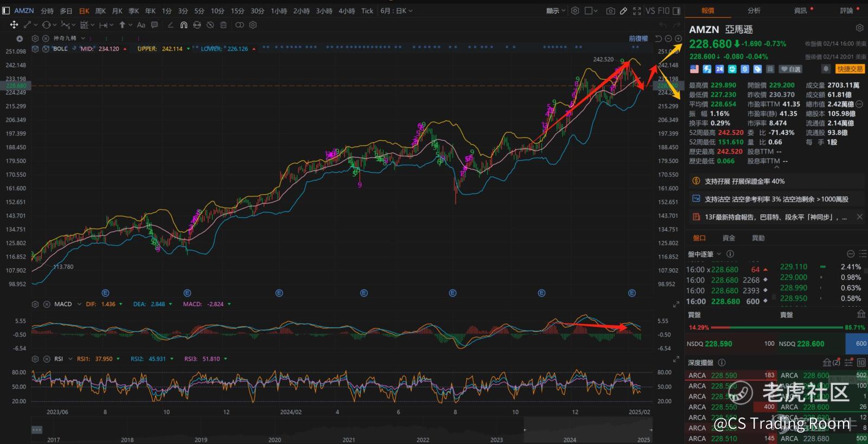Open the VS compare function
868x444 pixels.
tap(650, 10)
